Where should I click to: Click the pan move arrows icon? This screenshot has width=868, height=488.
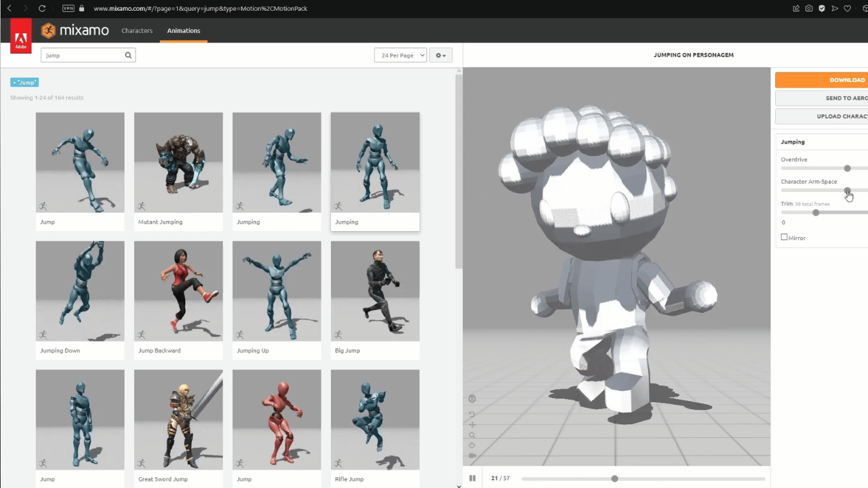coord(472,425)
